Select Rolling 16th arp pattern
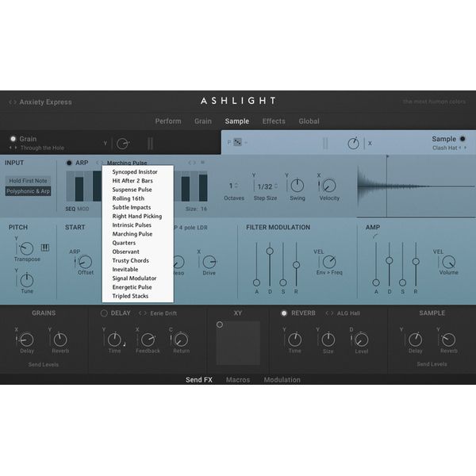 click(x=138, y=198)
